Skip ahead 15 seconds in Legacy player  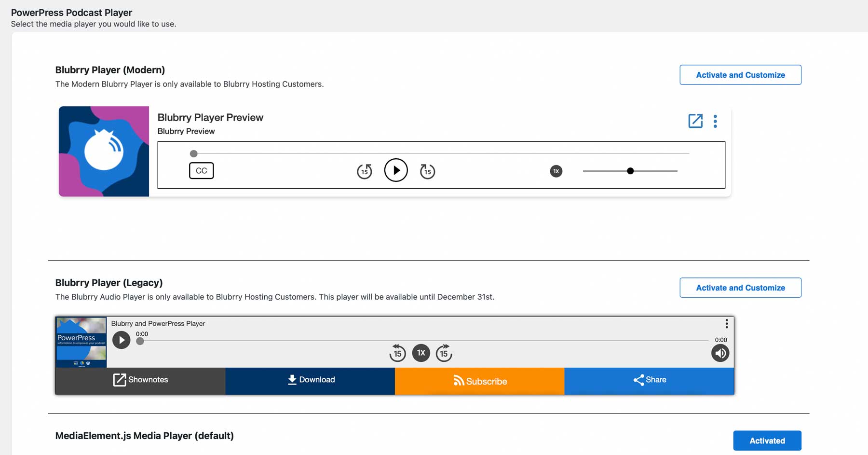click(444, 353)
